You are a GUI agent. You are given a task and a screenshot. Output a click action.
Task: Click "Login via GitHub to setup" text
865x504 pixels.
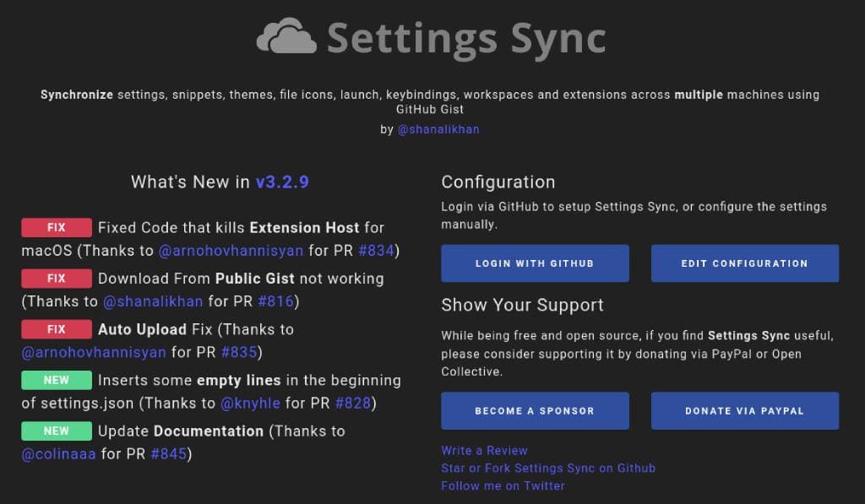516,207
